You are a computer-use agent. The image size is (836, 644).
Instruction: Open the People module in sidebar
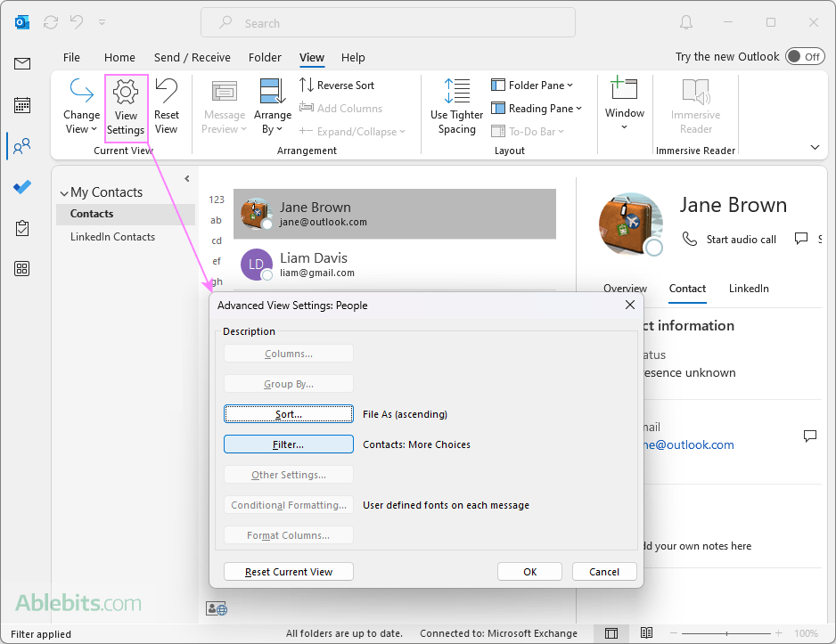pos(22,146)
